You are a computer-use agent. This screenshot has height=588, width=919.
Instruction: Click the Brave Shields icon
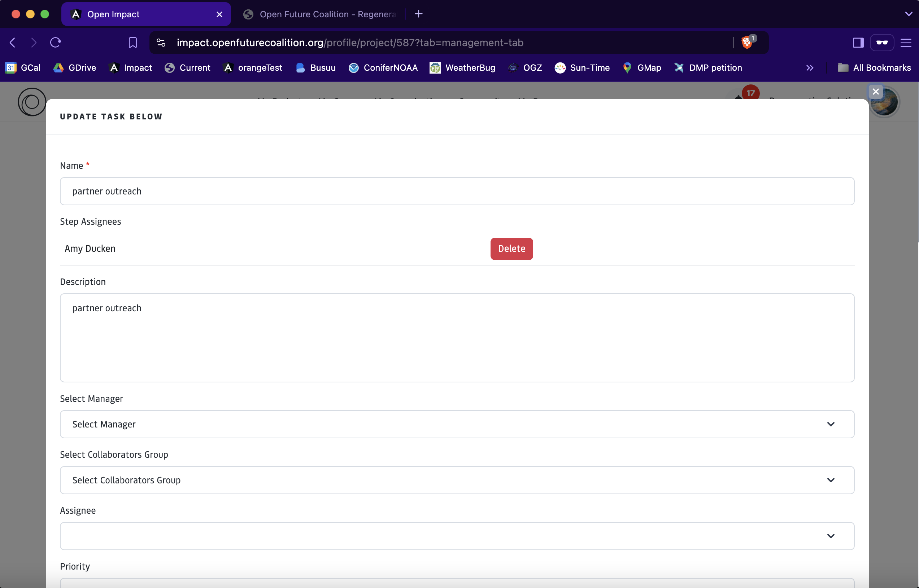tap(747, 42)
